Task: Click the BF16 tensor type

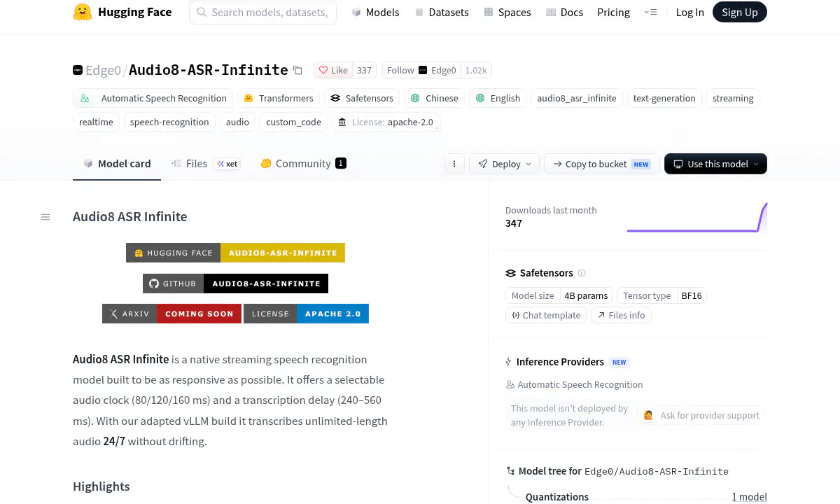Action: (692, 295)
